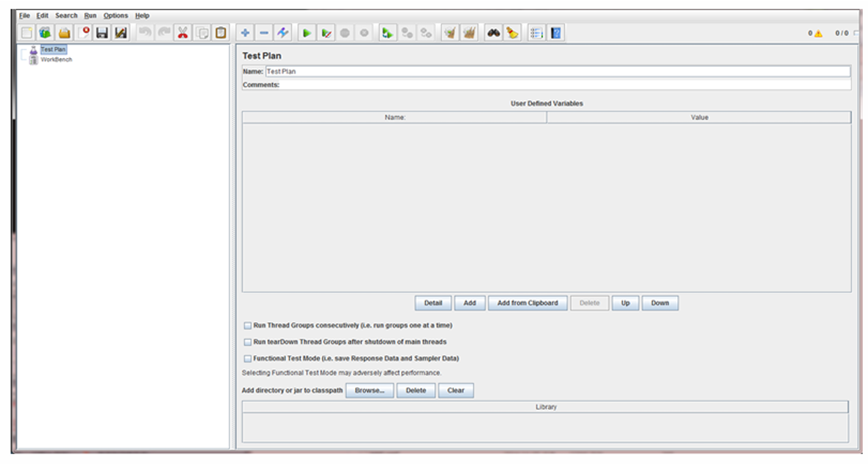
Task: Click the Cut scissors icon
Action: (x=182, y=33)
